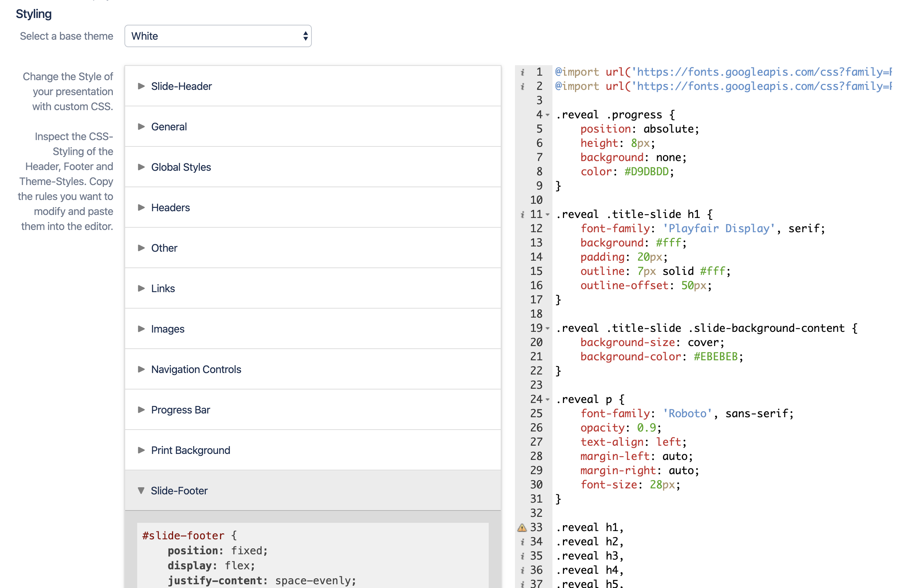Click the info icon beside line 1

tap(522, 72)
